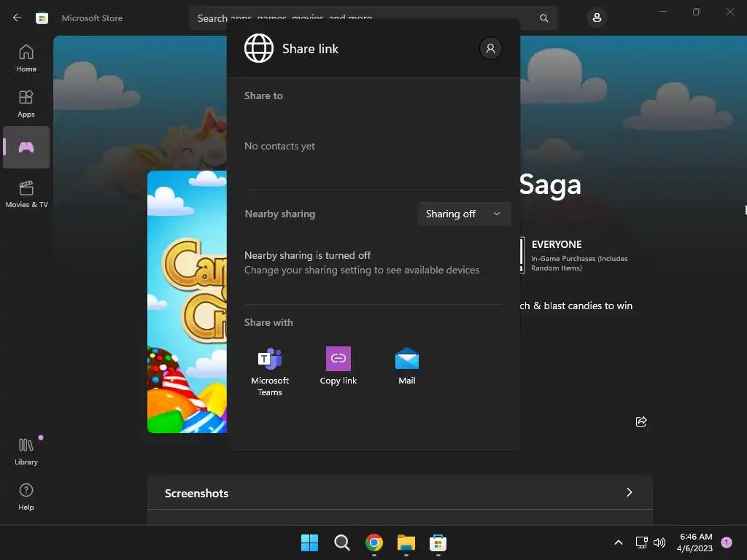Click the 'Nearby sharing is turned off' message
The width and height of the screenshot is (747, 560).
[307, 256]
